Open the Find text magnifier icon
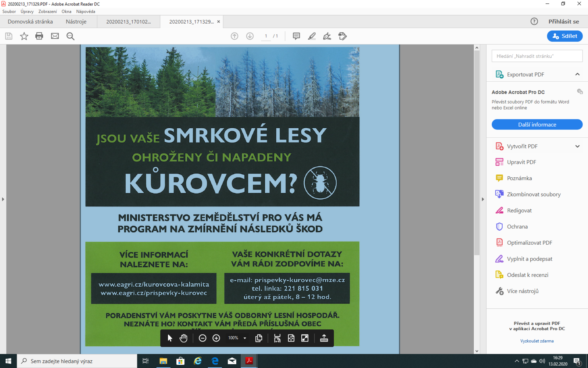 pos(70,36)
